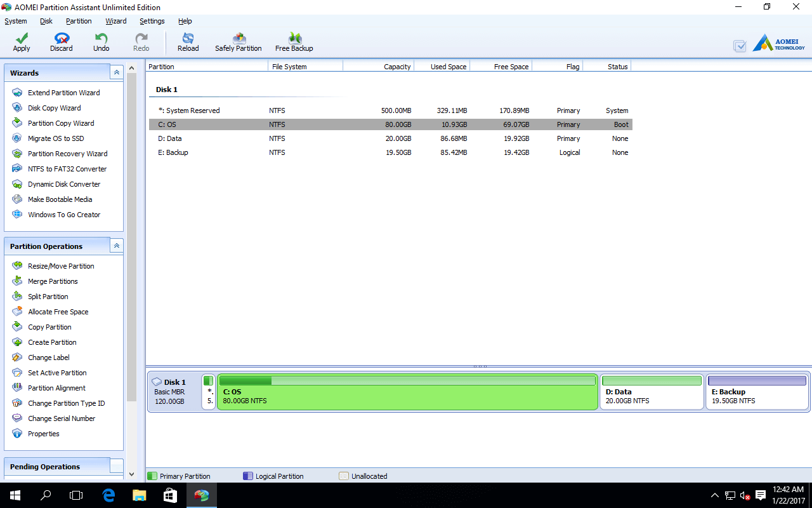Open the Safely Partition tool
This screenshot has height=508, width=812.
tap(238, 41)
